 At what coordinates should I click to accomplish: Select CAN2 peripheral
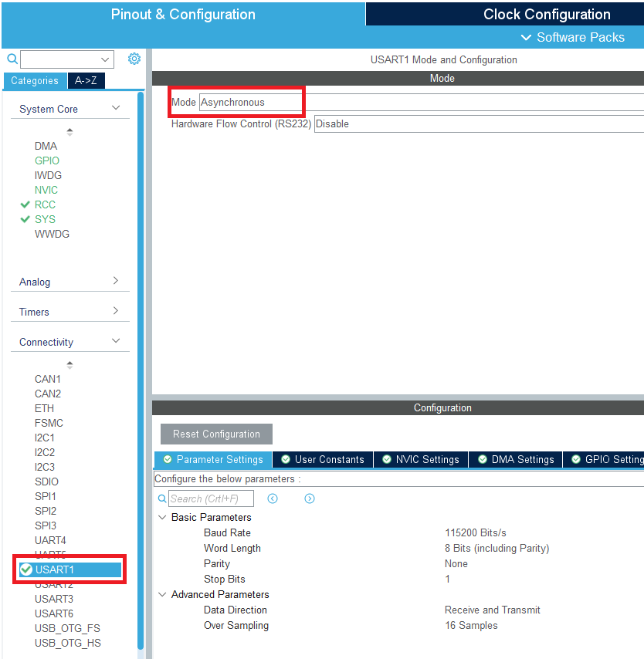pos(48,394)
